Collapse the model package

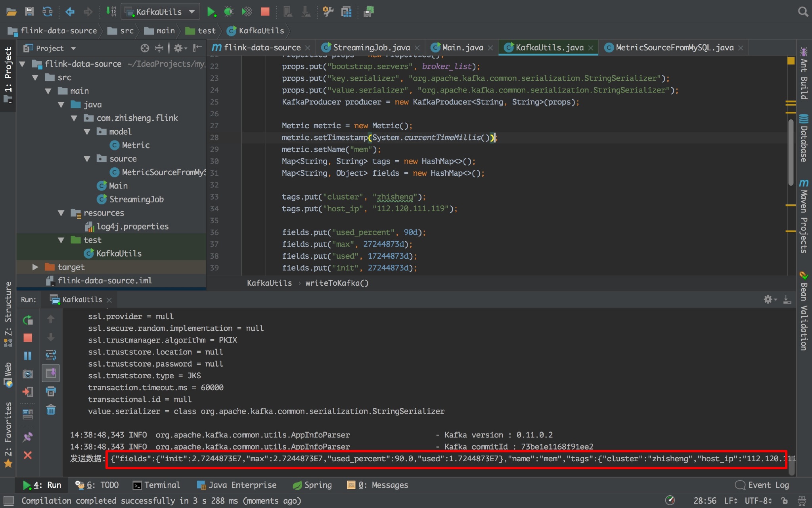87,132
